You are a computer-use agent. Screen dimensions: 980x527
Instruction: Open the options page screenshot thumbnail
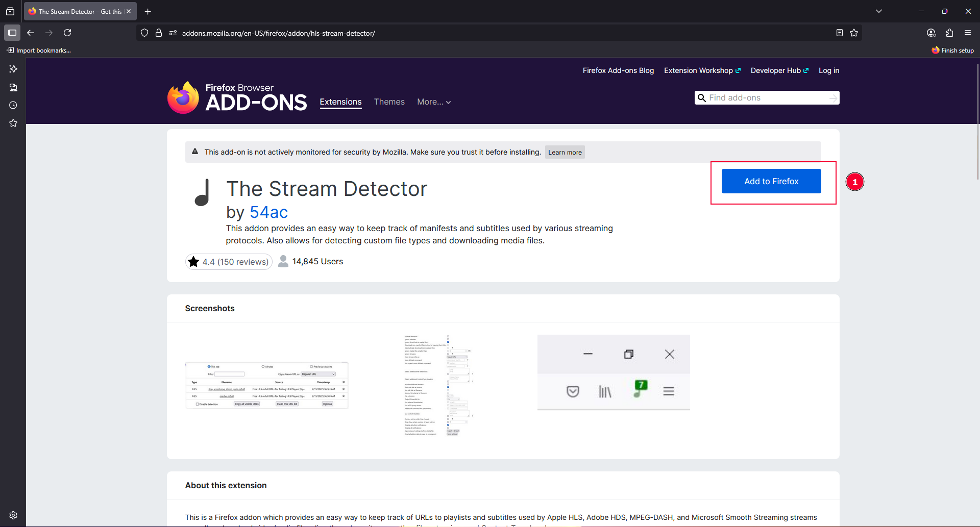(439, 385)
